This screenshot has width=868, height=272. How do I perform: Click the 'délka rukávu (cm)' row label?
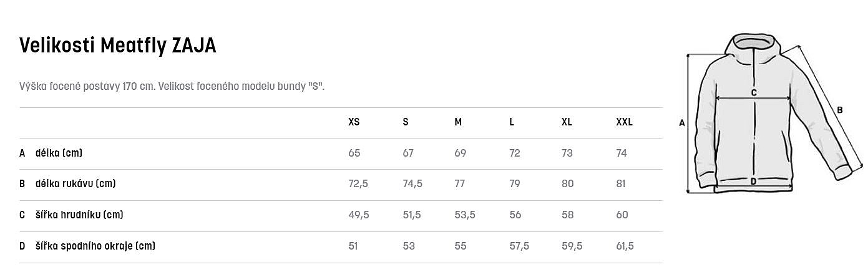click(76, 183)
